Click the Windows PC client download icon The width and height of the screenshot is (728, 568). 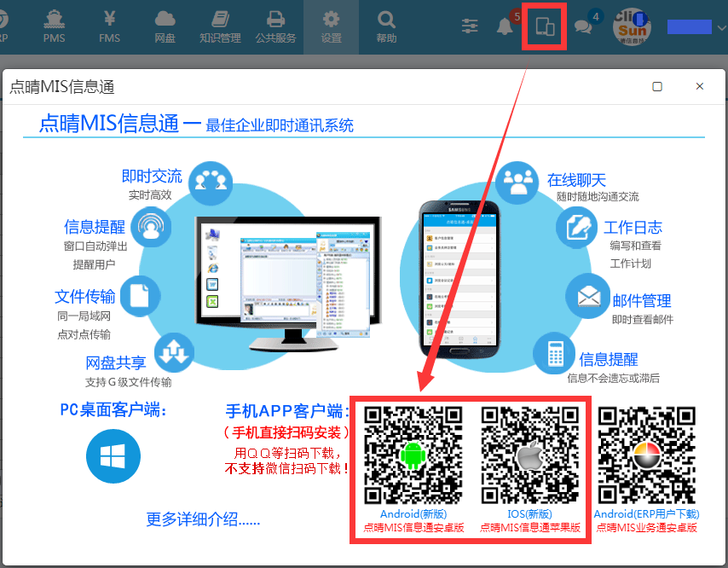click(113, 456)
